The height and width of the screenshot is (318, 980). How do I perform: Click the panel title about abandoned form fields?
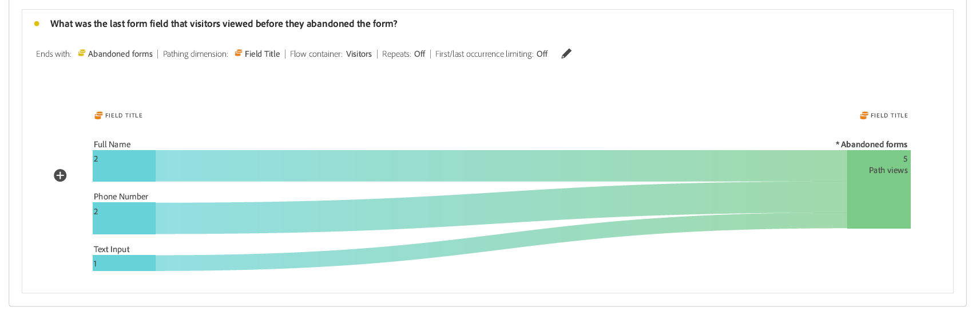[x=224, y=23]
